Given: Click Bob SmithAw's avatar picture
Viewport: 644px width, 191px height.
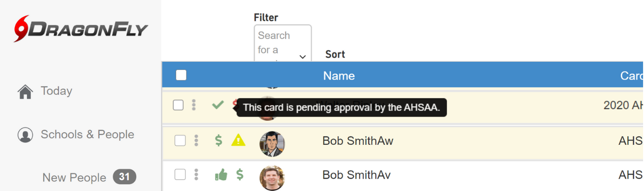Looking at the screenshot, I should [x=272, y=143].
